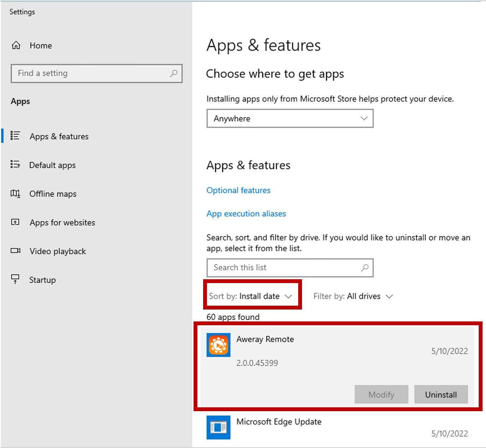Click the Startup sidebar icon
This screenshot has height=448, width=486.
pyautogui.click(x=15, y=279)
